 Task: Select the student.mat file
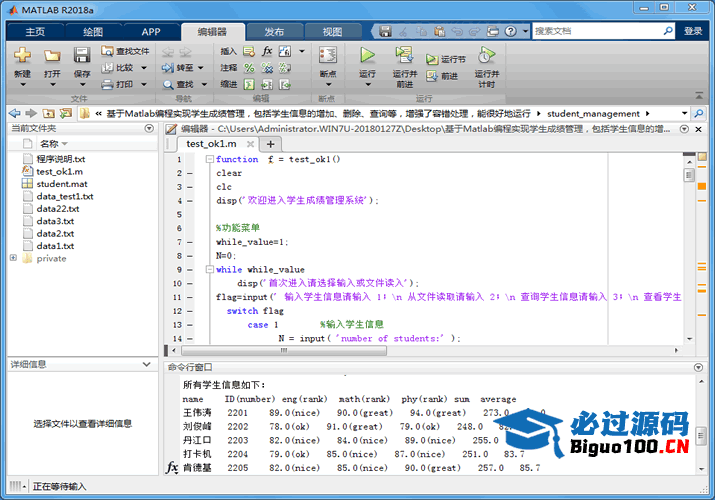pos(62,184)
